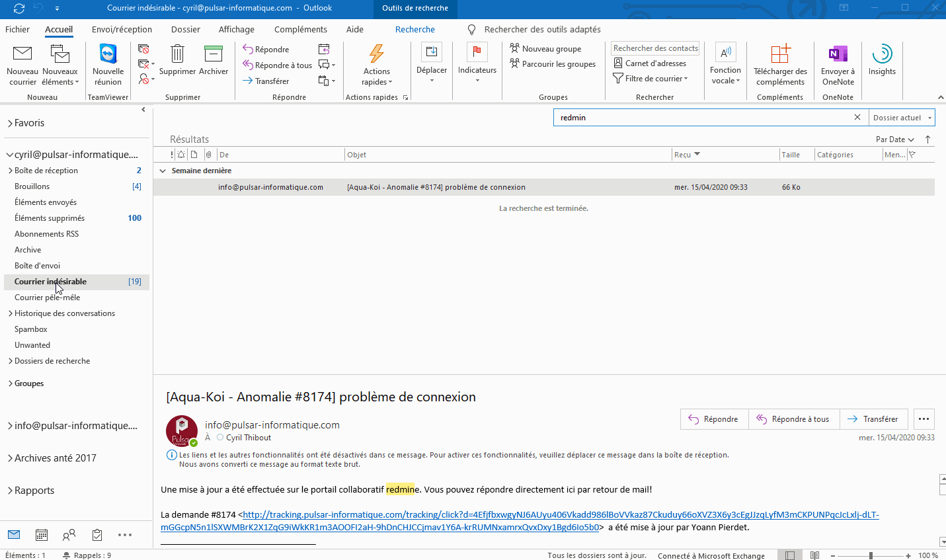Image resolution: width=946 pixels, height=560 pixels.
Task: Open the Insights add-in
Action: (882, 61)
